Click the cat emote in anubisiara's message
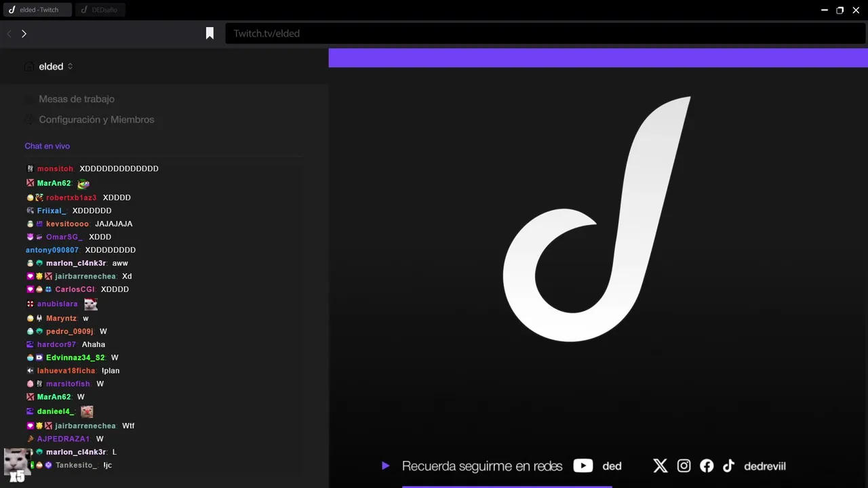 click(91, 304)
